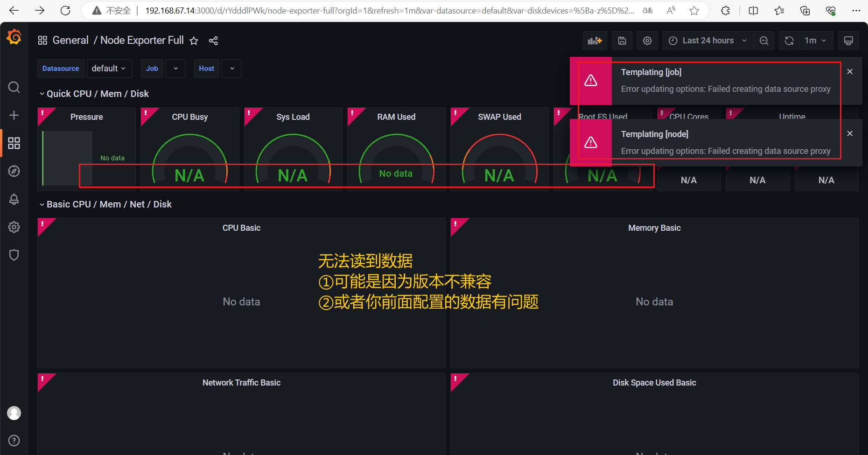Open the Help question mark icon

pyautogui.click(x=14, y=441)
